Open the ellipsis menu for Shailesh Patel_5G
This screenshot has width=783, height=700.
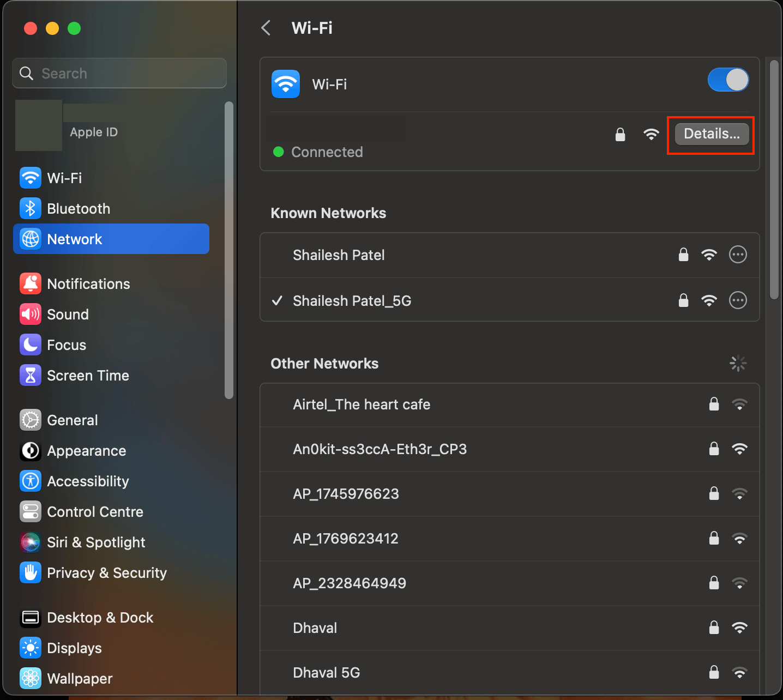tap(738, 300)
